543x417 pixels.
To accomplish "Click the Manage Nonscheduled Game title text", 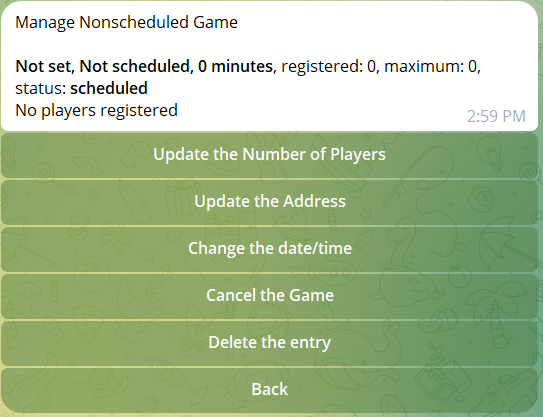I will [x=126, y=23].
